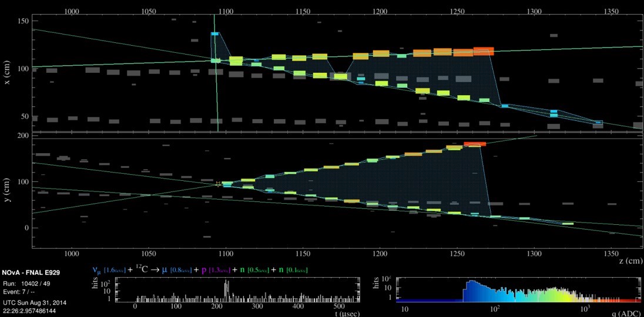
Task: Click the 1000 tick on the bottom z axis
Action: click(x=72, y=252)
